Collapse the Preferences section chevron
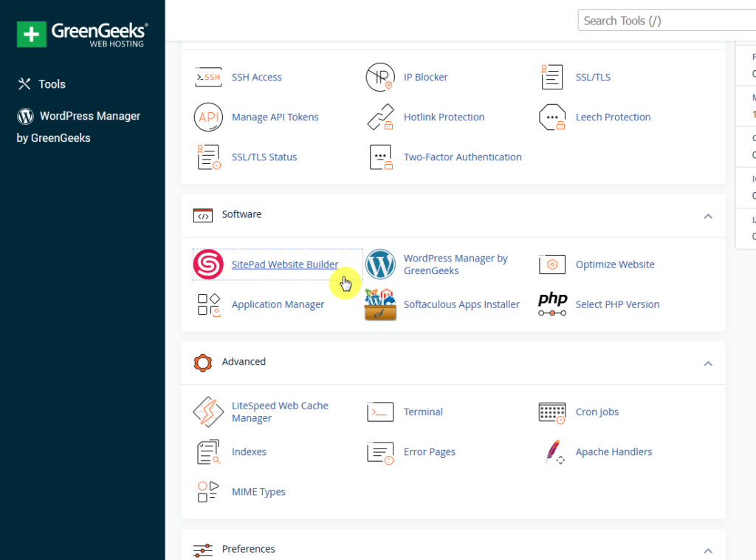Image resolution: width=756 pixels, height=560 pixels. pyautogui.click(x=708, y=551)
